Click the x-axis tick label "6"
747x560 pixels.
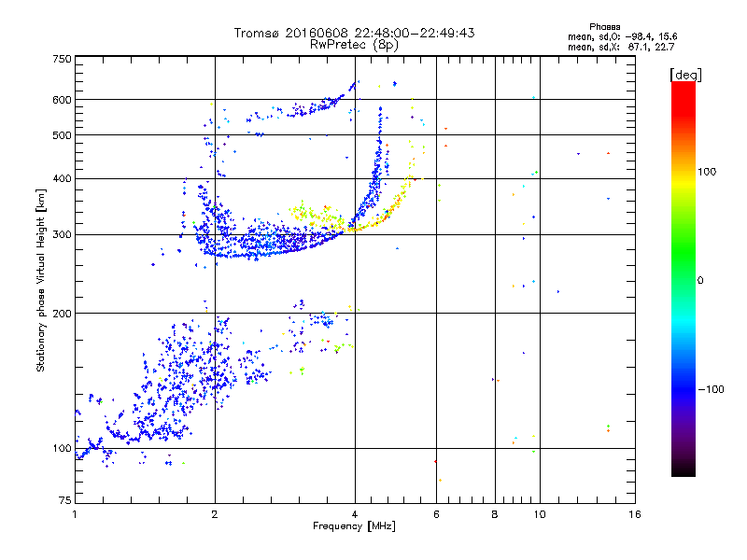click(x=436, y=514)
